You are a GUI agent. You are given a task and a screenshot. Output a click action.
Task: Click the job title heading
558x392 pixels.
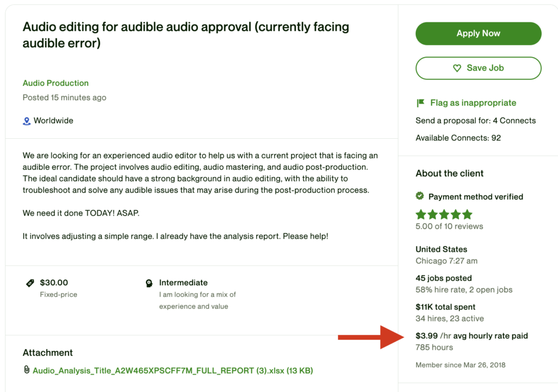tap(186, 35)
